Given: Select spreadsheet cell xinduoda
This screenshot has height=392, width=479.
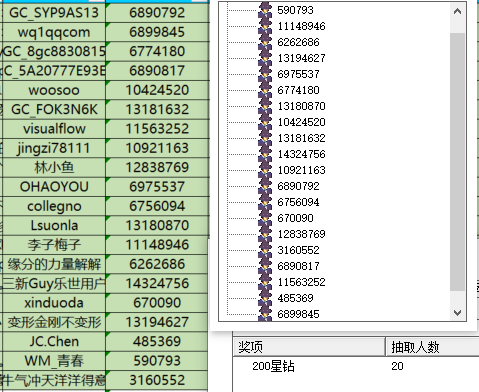Looking at the screenshot, I should [54, 303].
